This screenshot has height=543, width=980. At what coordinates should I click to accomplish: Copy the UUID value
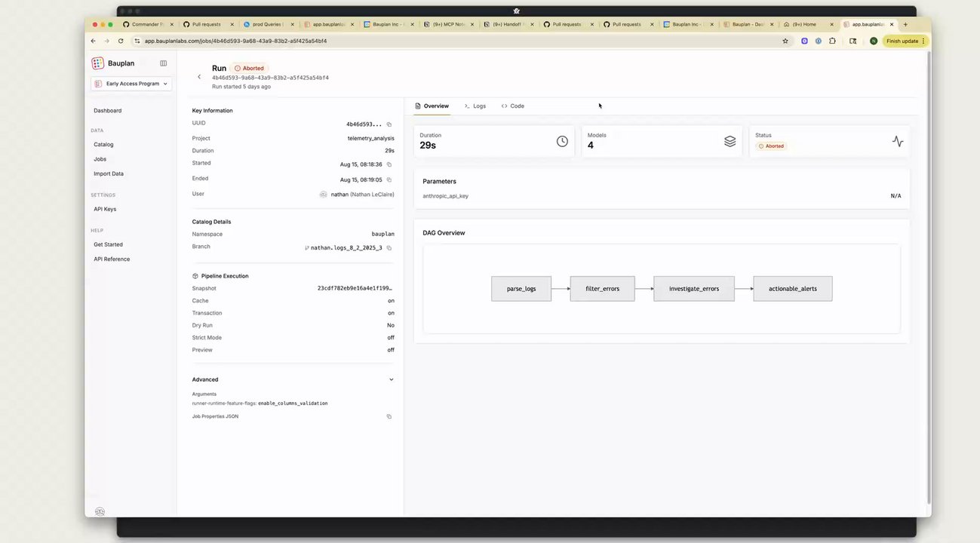point(389,124)
